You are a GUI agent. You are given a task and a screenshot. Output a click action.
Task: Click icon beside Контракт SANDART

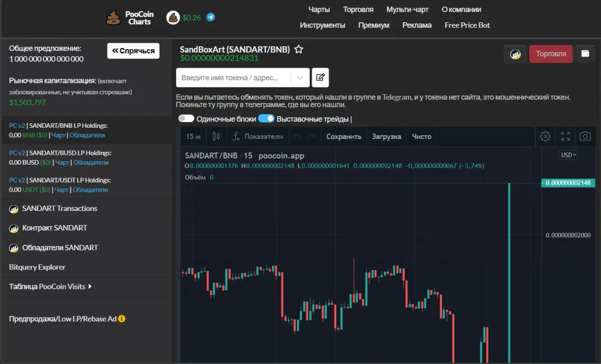point(14,229)
